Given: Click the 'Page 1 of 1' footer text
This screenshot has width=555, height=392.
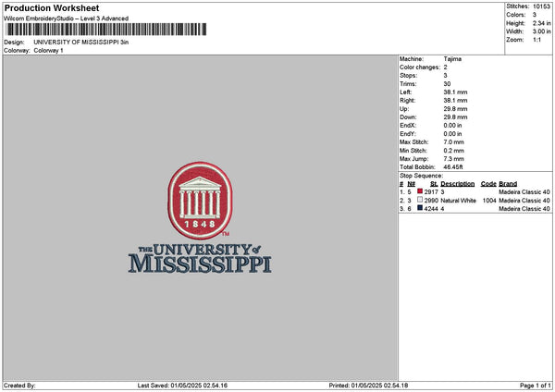Looking at the screenshot, I should [536, 386].
